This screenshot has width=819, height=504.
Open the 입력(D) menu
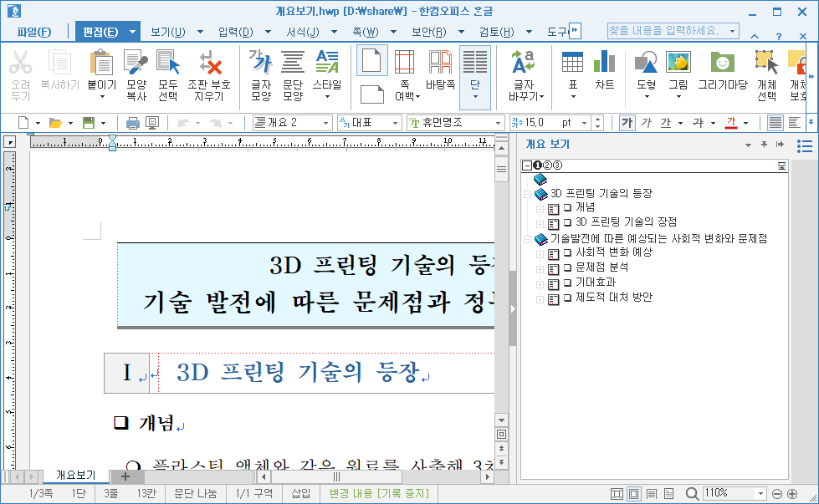tap(236, 33)
